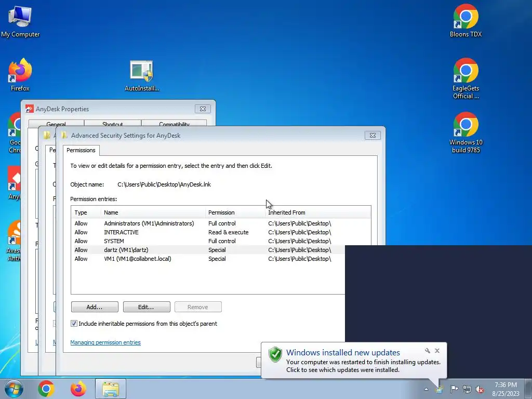
Task: Launch Firefox from the taskbar
Action: point(78,389)
